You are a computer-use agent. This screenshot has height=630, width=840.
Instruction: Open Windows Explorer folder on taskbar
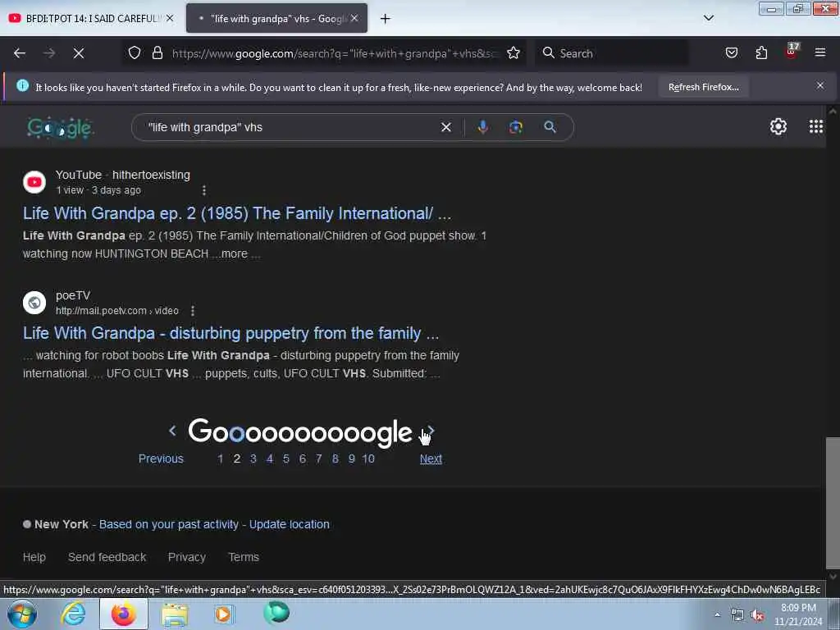coord(176,614)
